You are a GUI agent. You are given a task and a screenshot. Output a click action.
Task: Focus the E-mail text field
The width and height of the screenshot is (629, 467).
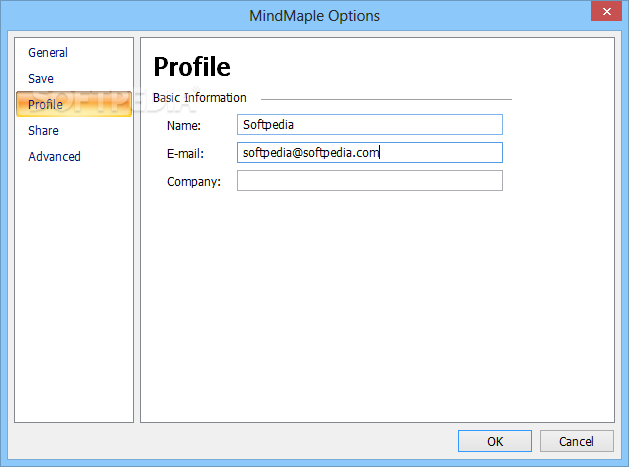point(369,152)
